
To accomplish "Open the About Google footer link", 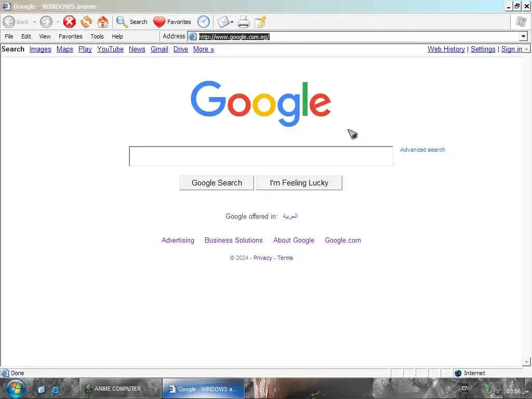I will (x=294, y=240).
